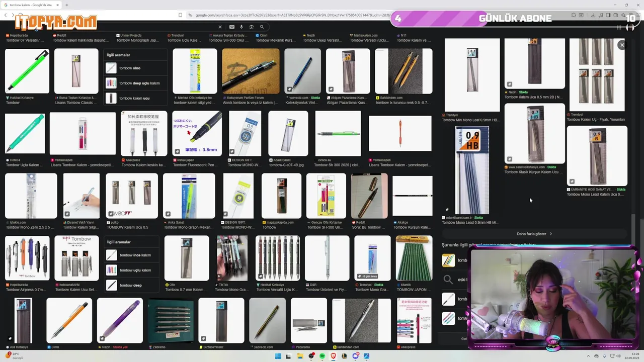Open File Explorer from taskbar
This screenshot has width=644, height=362.
pyautogui.click(x=300, y=356)
